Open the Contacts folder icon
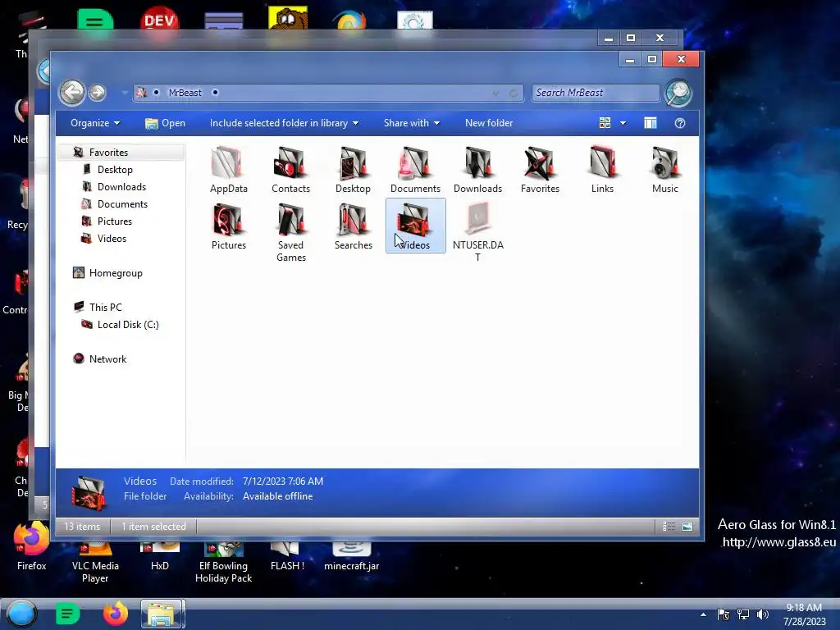The height and width of the screenshot is (630, 840). click(290, 169)
